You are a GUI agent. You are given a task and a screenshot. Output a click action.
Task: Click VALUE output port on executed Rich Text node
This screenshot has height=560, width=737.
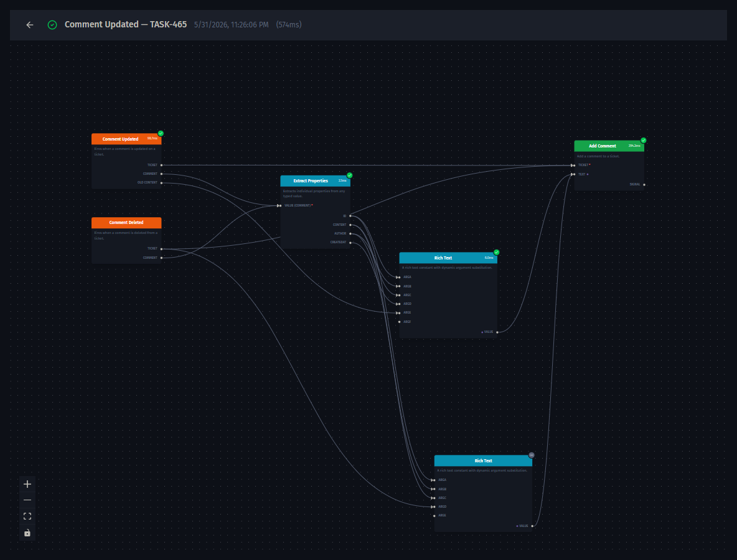coord(497,332)
